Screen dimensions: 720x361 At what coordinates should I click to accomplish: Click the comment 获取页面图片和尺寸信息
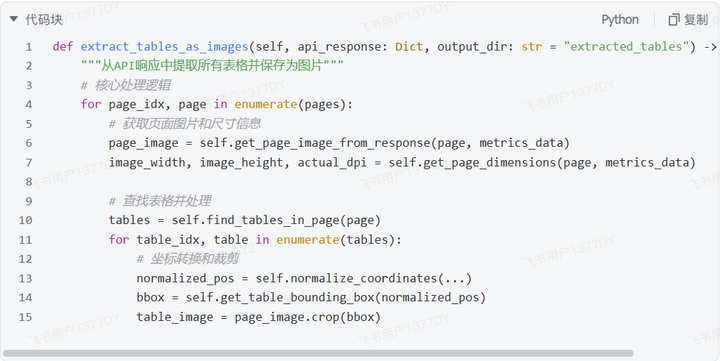(x=192, y=124)
